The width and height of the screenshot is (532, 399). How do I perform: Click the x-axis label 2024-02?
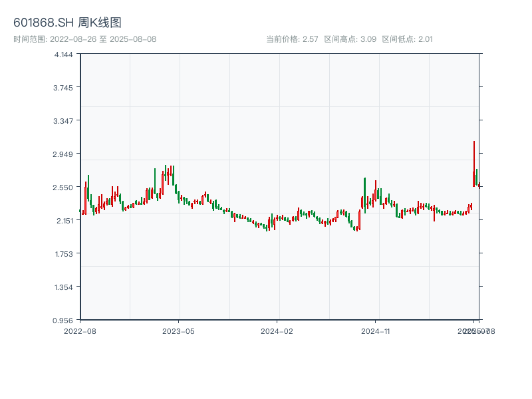[277, 331]
